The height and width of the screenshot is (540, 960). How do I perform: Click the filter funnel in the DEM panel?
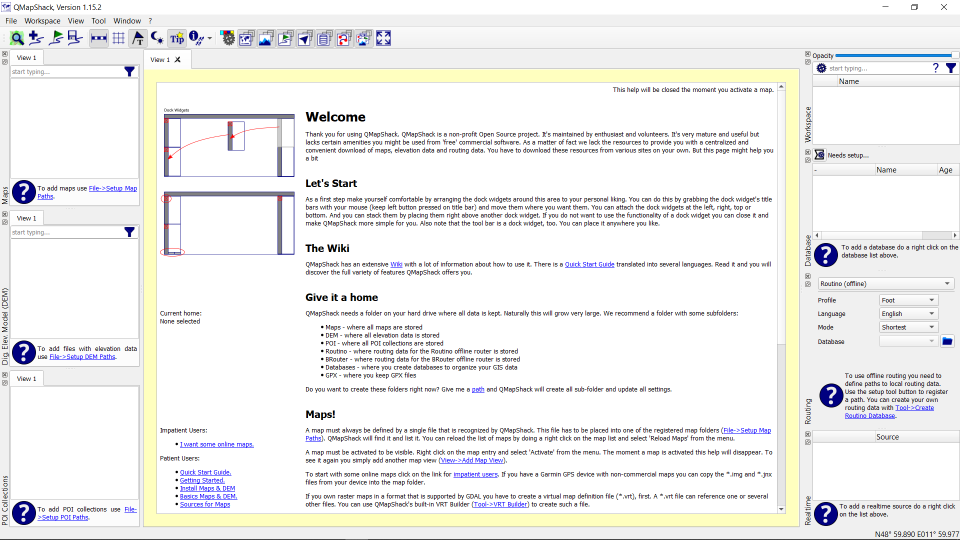[x=130, y=232]
